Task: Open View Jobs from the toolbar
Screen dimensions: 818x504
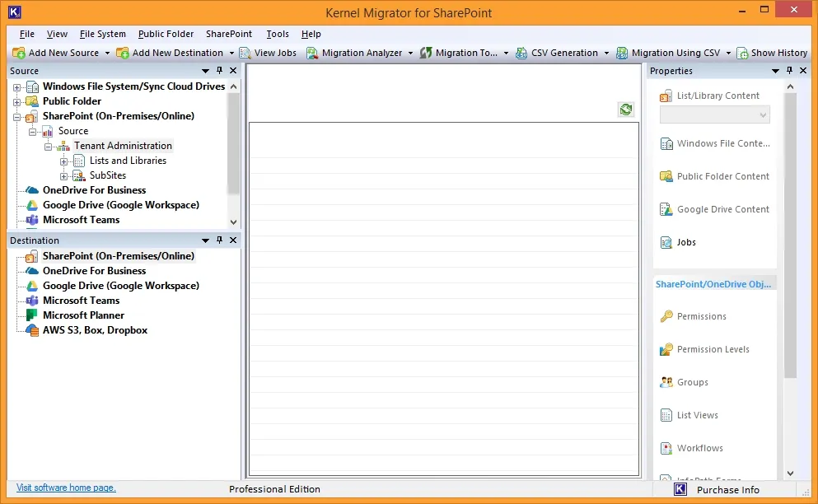Action: (x=268, y=53)
